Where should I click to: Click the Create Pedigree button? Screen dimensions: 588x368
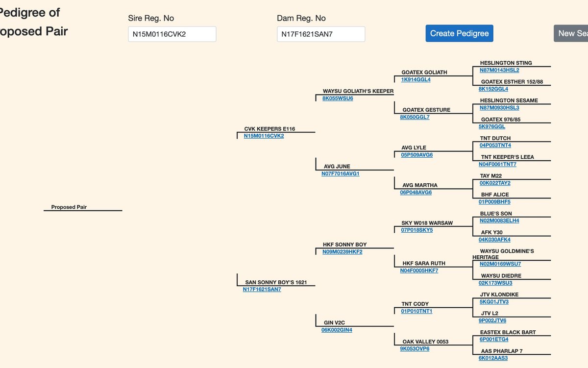pos(459,33)
